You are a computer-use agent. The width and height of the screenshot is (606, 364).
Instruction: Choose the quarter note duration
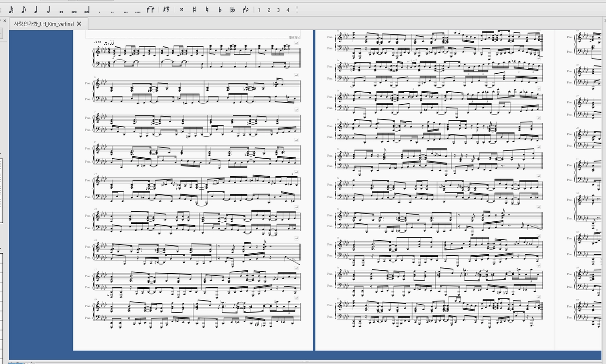click(36, 10)
